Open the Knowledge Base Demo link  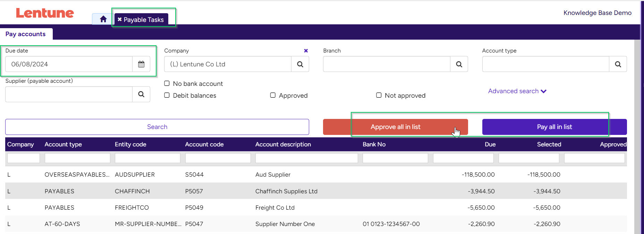click(x=598, y=13)
